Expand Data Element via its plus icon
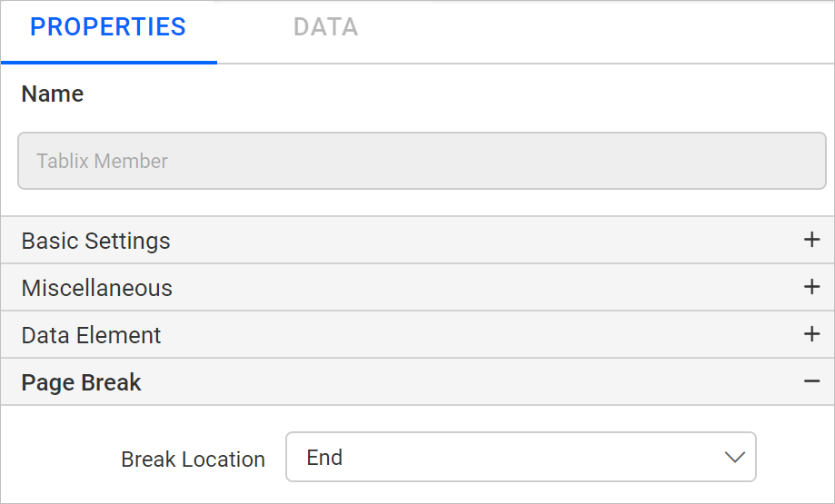 [x=811, y=334]
